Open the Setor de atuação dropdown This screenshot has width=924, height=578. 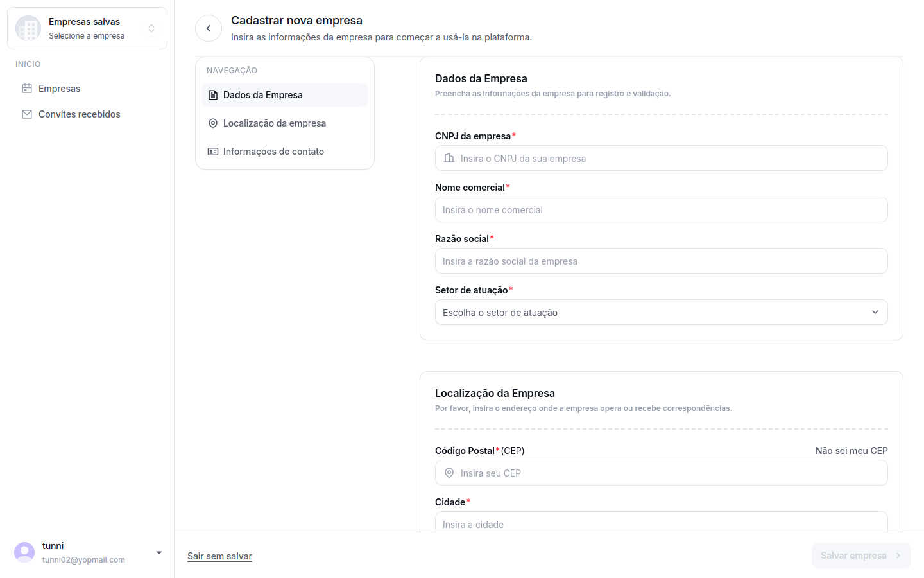pyautogui.click(x=662, y=312)
